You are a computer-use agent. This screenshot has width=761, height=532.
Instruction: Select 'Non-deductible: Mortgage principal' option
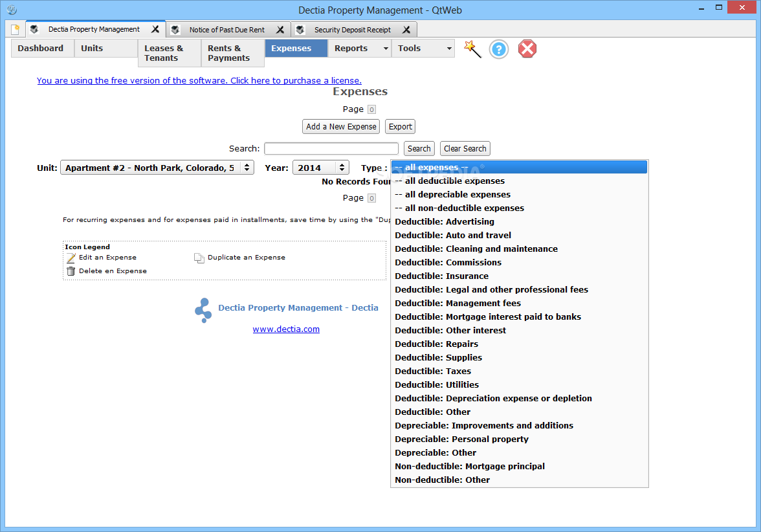point(519,466)
